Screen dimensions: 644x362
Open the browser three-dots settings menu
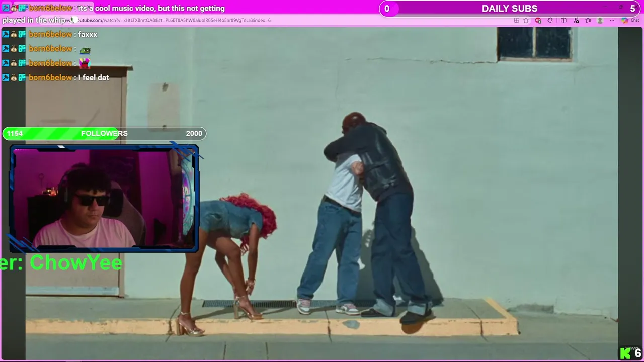click(x=612, y=20)
